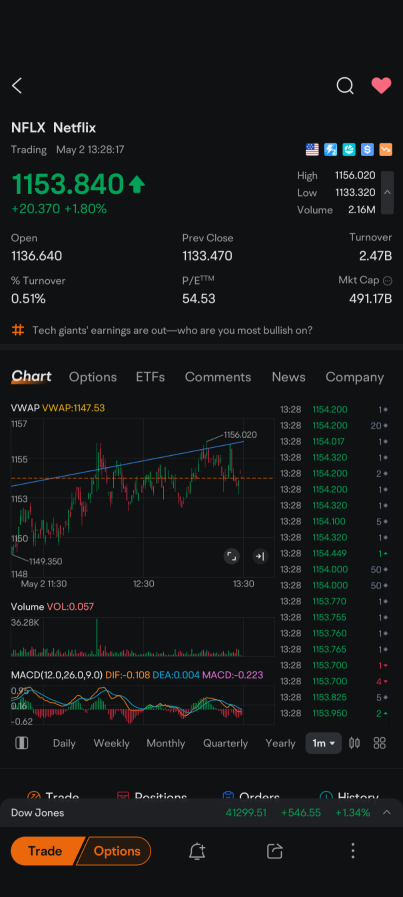
Task: Open the search magnifier icon
Action: point(345,86)
